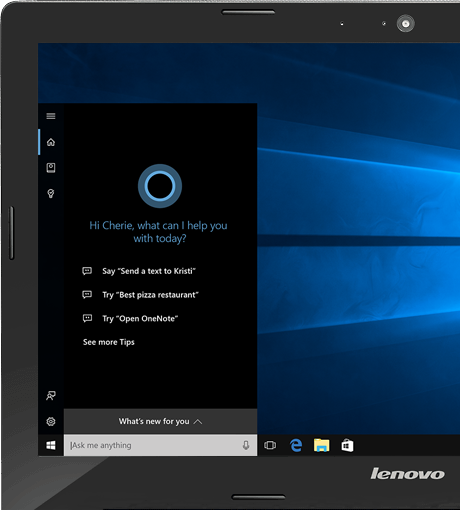Screen dimensions: 460x510
Task: Launch Microsoft Edge from taskbar
Action: 296,445
